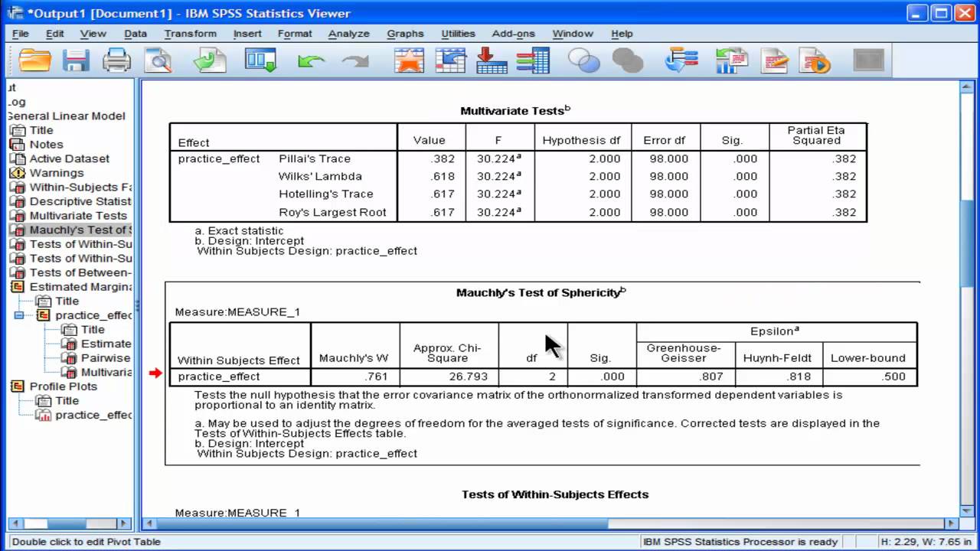Click the Go to Variable icon

[492, 60]
